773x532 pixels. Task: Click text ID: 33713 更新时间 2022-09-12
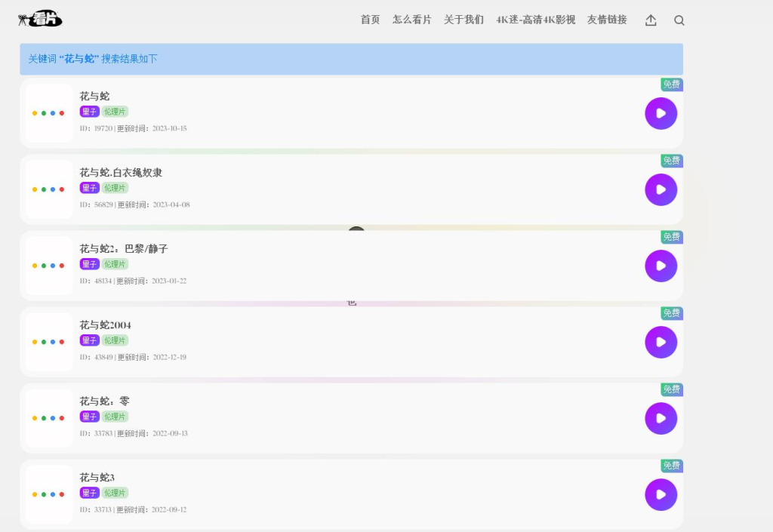pos(133,510)
